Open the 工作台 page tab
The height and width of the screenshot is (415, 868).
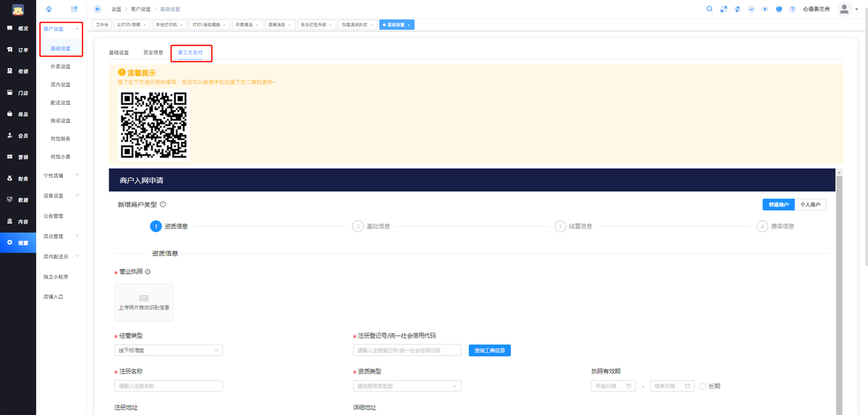[x=101, y=25]
